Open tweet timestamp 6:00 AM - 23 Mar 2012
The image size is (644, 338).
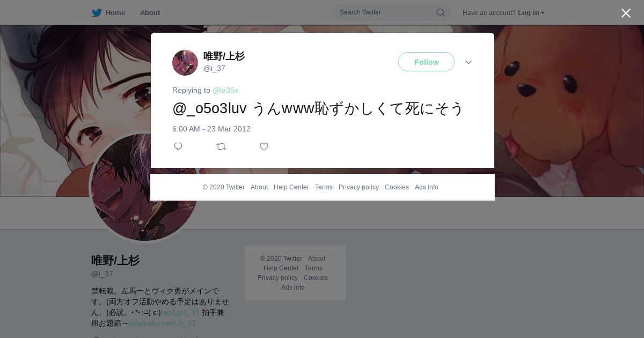coord(211,129)
